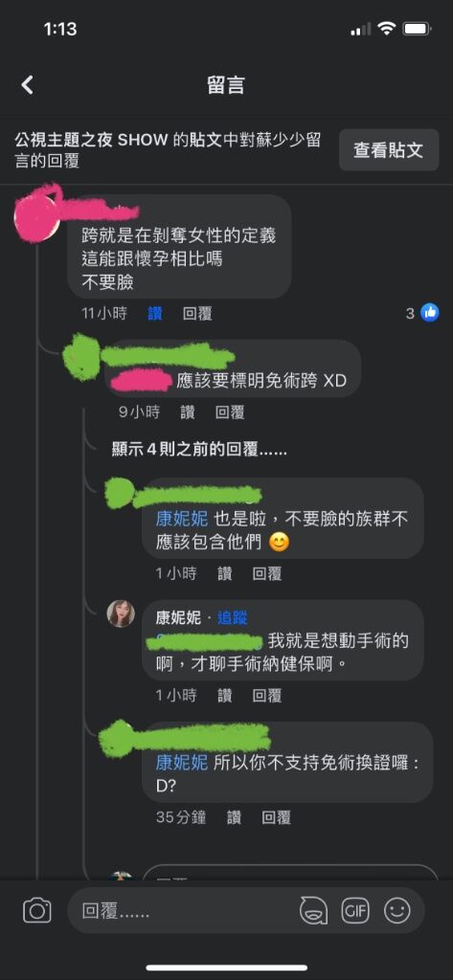Image resolution: width=453 pixels, height=980 pixels.
Task: Toggle 讚 on the 9小時 comment
Action: click(188, 412)
